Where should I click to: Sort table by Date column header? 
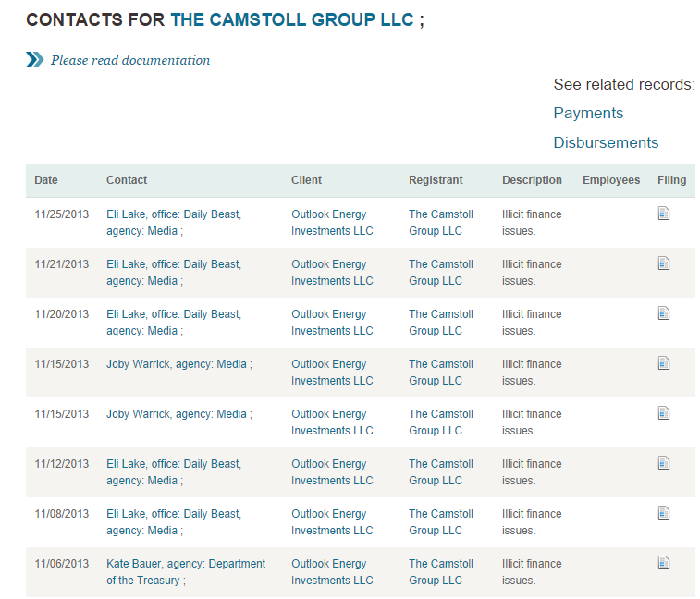coord(46,180)
